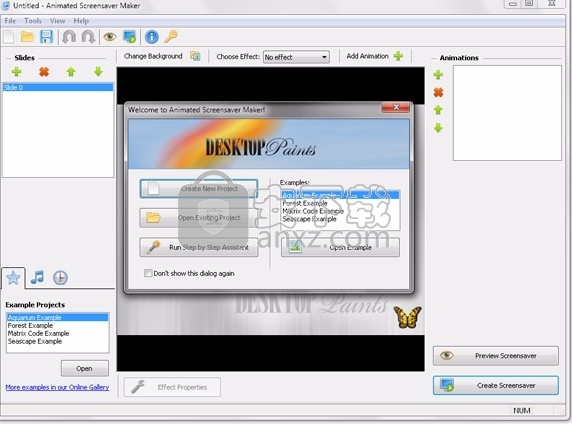Screen dimensions: 572x424
Task: Click Run Step by Step Assistant
Action: click(x=199, y=247)
